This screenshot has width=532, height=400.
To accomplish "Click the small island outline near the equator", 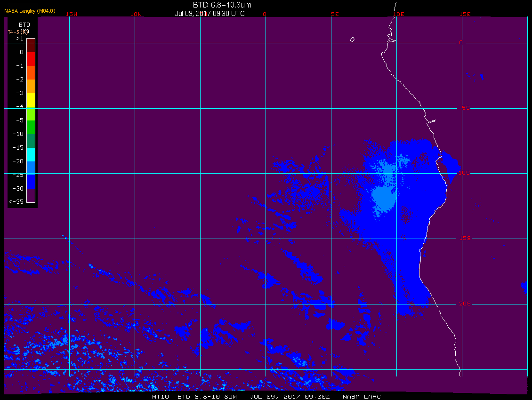I will pos(352,40).
